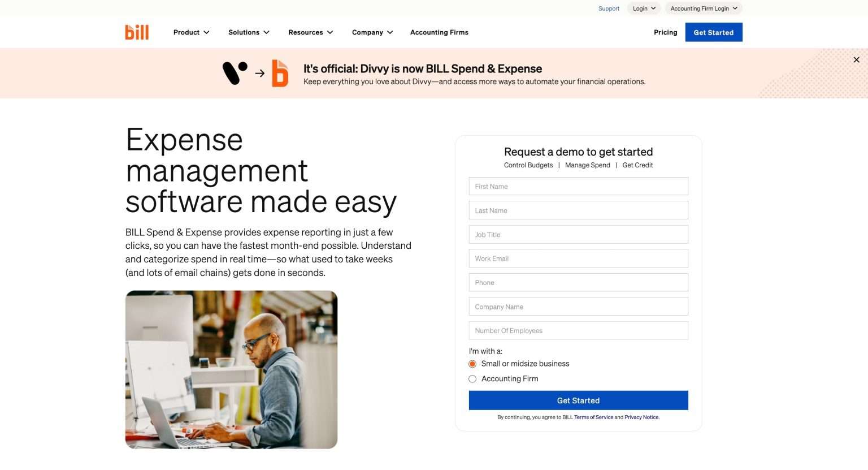The height and width of the screenshot is (470, 868).
Task: Click the BILL logo in the navigation bar
Action: [x=137, y=32]
